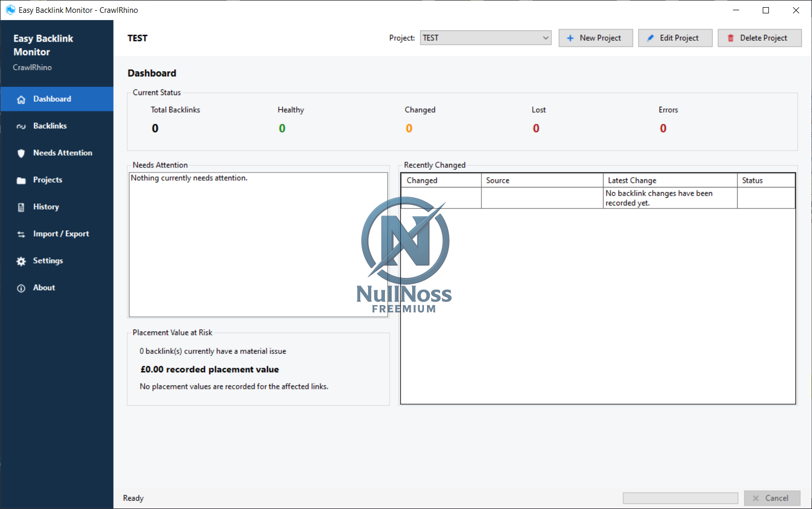Image resolution: width=812 pixels, height=509 pixels.
Task: Click the Changed column header
Action: click(x=441, y=180)
